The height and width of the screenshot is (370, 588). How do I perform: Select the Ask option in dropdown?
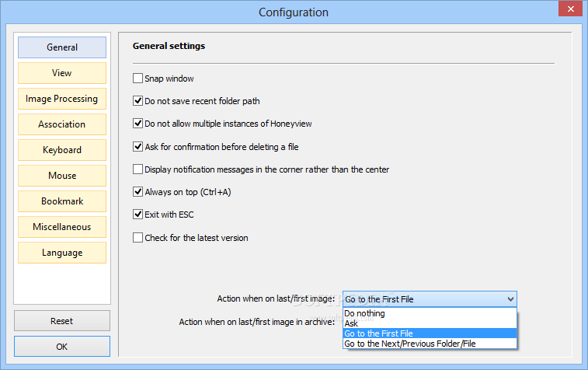click(430, 323)
